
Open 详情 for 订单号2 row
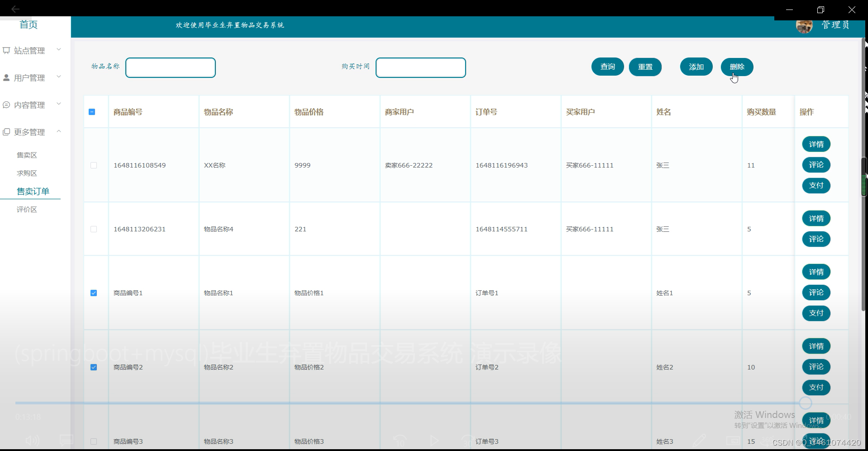[816, 346]
